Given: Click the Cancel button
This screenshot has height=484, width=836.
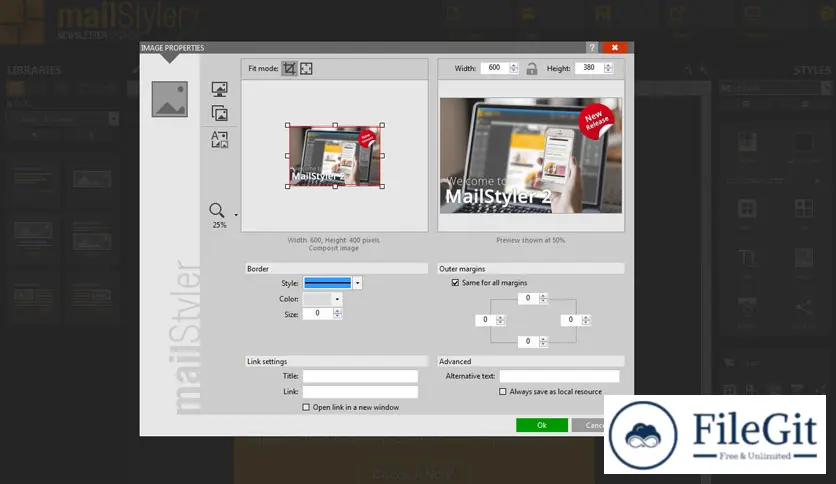Looking at the screenshot, I should [x=588, y=425].
